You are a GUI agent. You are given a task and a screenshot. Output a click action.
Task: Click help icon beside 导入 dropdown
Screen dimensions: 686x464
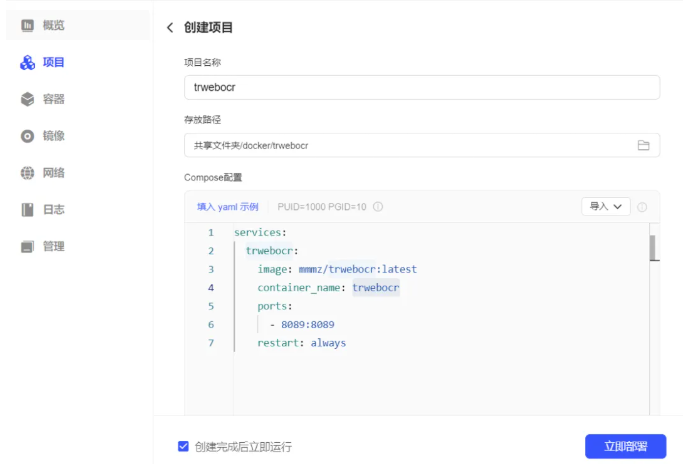click(642, 207)
